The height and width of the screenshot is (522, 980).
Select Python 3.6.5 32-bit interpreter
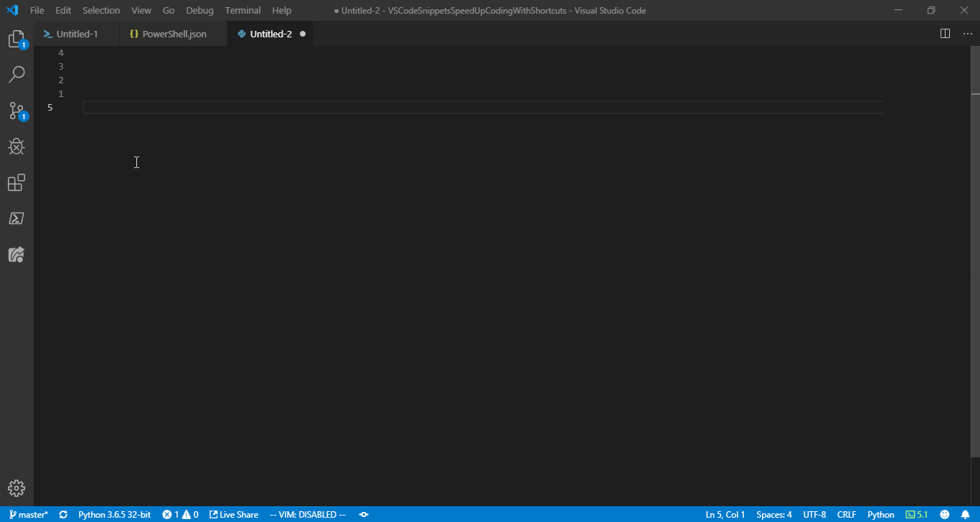114,515
